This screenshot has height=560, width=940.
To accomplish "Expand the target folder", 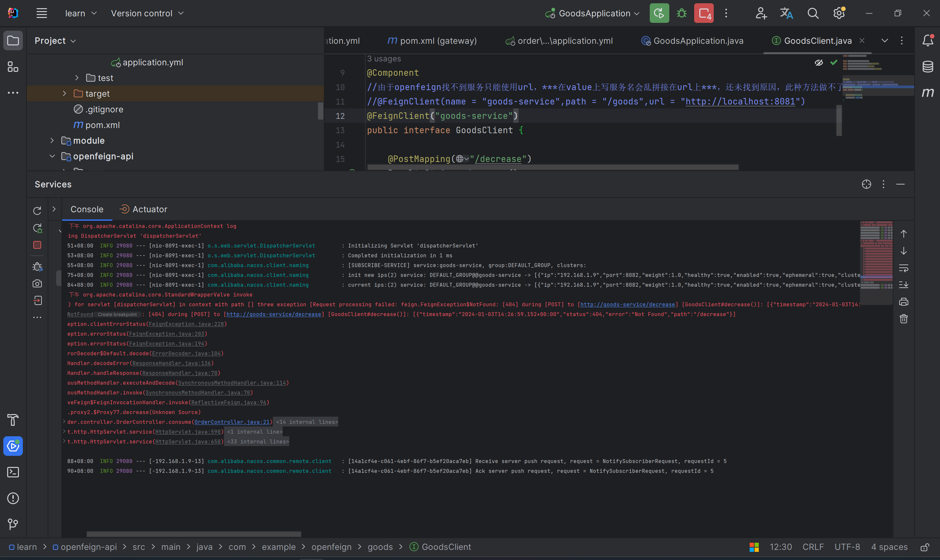I will 65,93.
